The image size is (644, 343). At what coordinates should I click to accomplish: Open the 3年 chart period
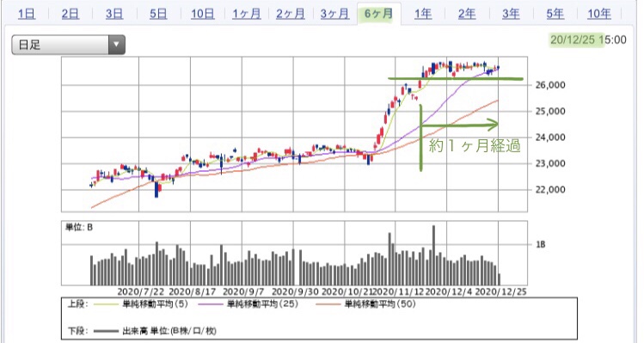point(511,14)
